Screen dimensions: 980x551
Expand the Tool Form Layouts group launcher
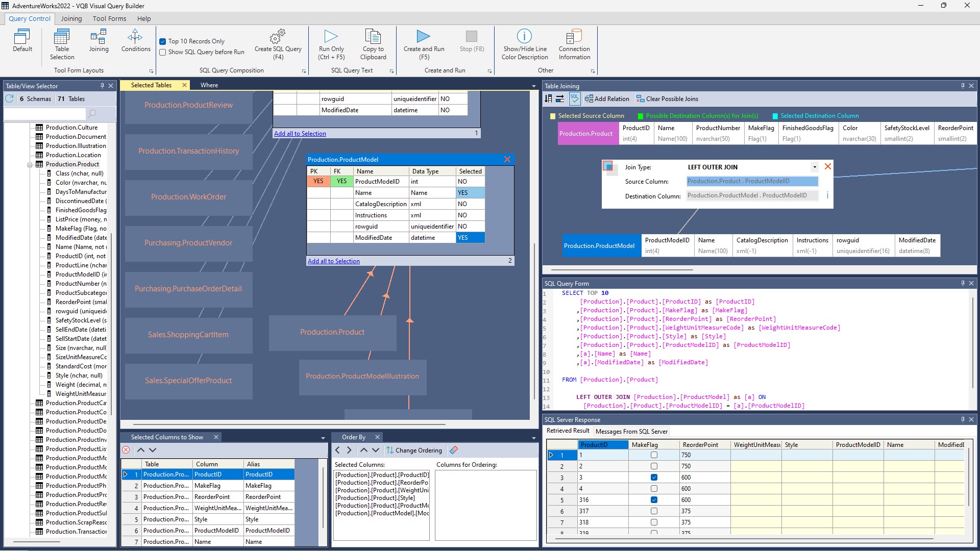click(x=151, y=71)
